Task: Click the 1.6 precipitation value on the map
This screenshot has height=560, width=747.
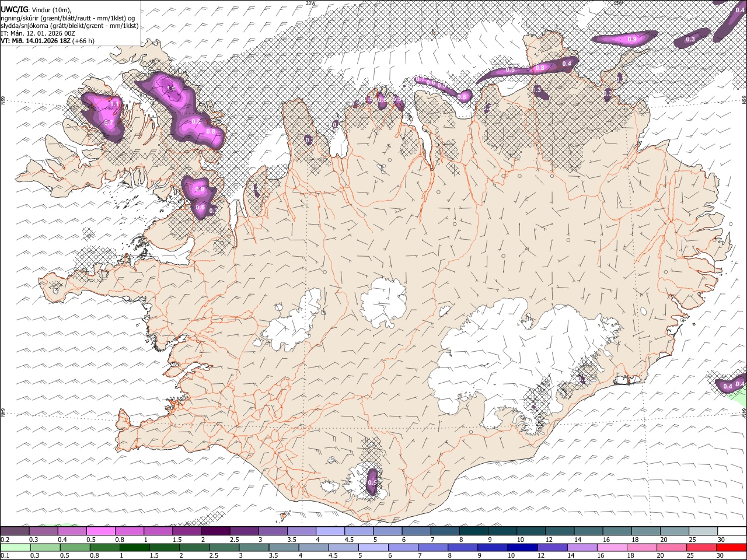Action: pyautogui.click(x=171, y=88)
